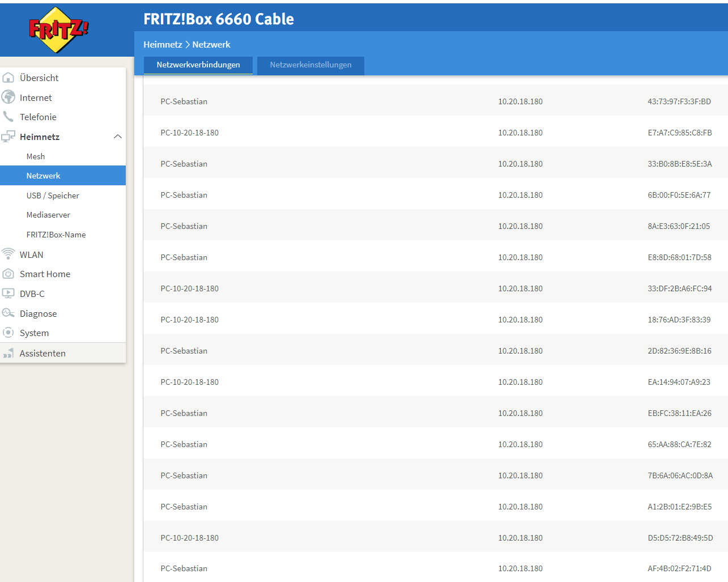Click MAC address EB:FC:38:11:EA:26
The width and height of the screenshot is (728, 582).
point(680,413)
